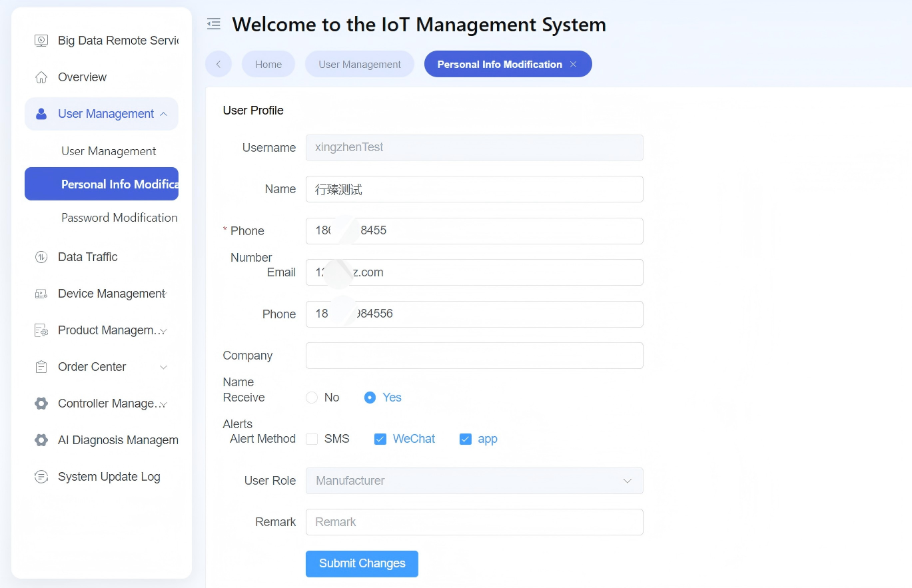Image resolution: width=912 pixels, height=588 pixels.
Task: Expand the Device Management menu chevron
Action: [x=164, y=294]
